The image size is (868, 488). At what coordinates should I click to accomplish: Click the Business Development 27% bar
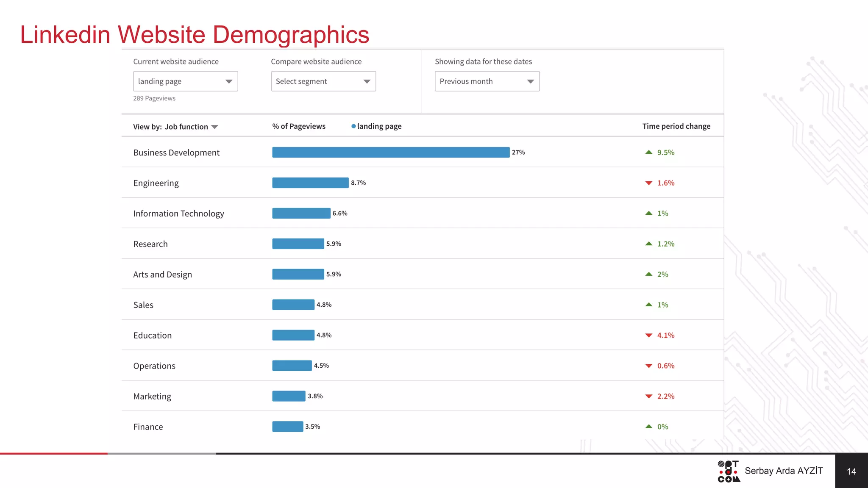click(x=391, y=152)
